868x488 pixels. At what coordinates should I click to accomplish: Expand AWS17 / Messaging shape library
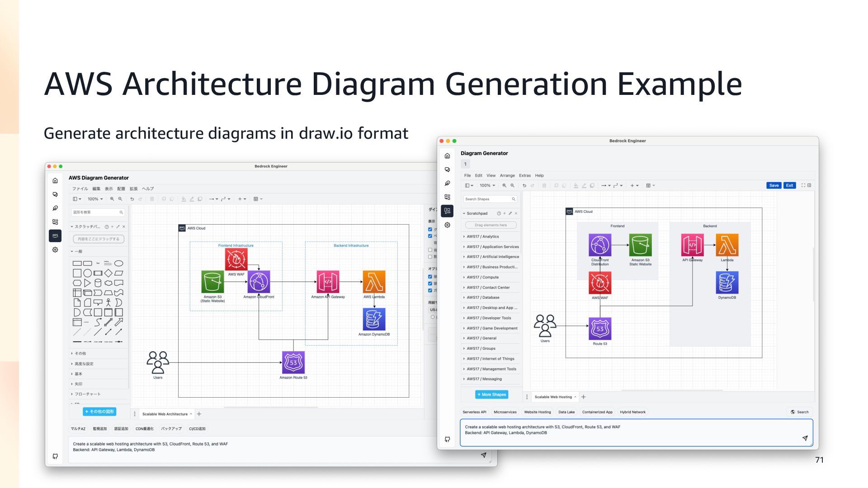point(491,379)
